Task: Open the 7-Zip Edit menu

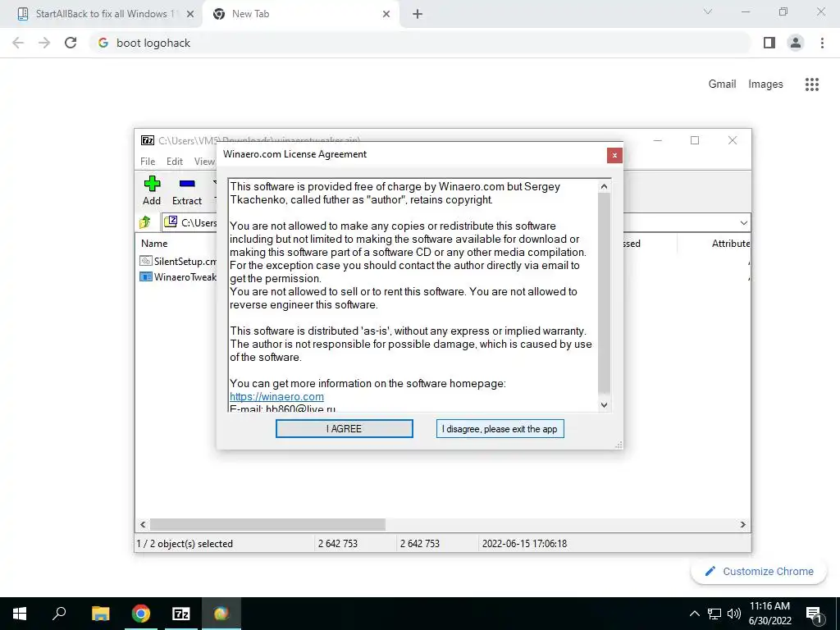Action: click(x=174, y=162)
